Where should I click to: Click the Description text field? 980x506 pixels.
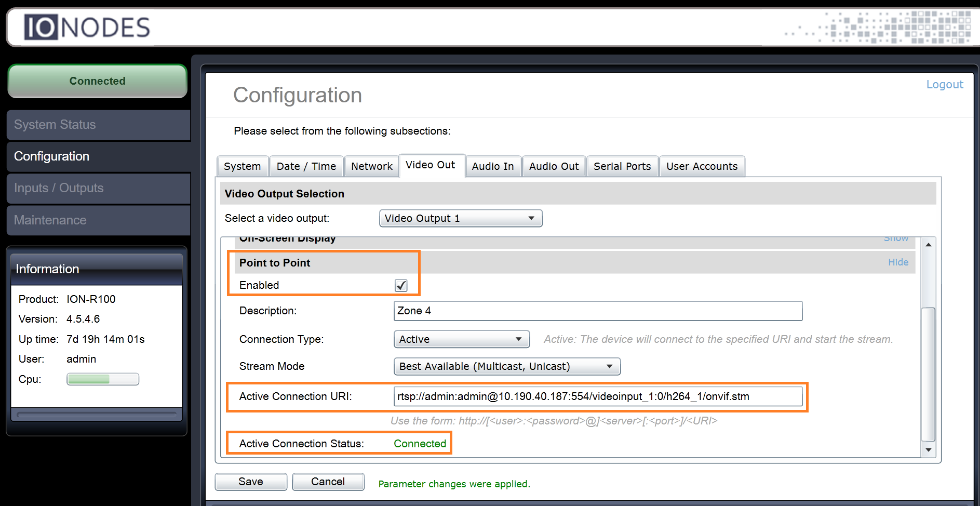coord(597,311)
